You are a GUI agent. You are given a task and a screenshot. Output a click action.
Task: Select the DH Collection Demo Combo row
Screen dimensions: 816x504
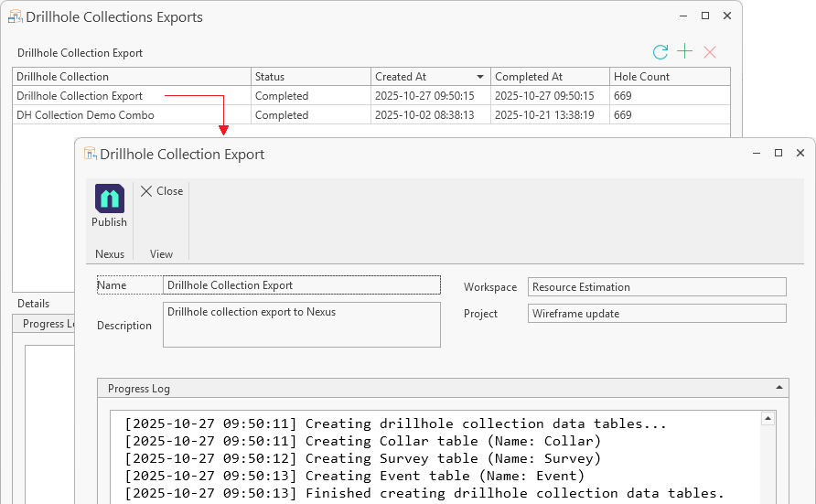85,115
